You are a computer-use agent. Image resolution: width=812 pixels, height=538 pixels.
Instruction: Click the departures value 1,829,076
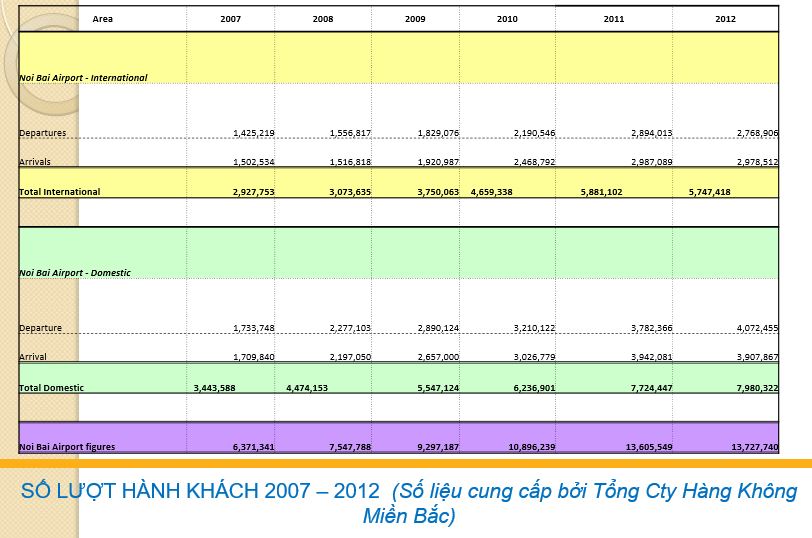439,133
